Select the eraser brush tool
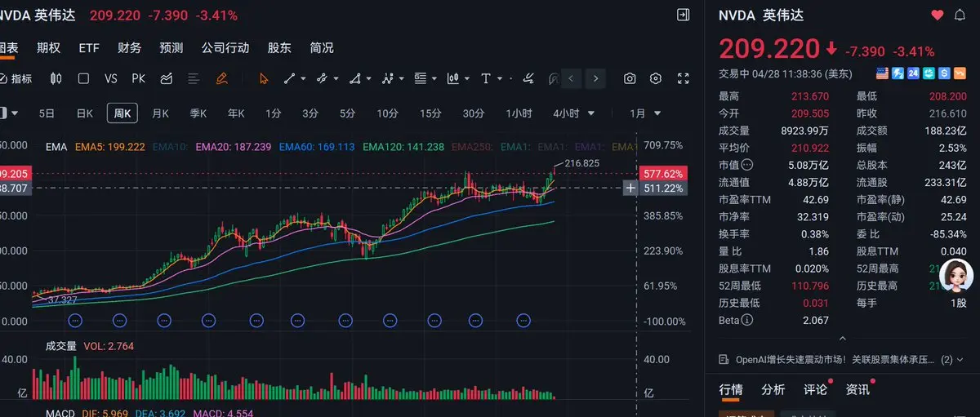The height and width of the screenshot is (417, 980). [x=529, y=78]
